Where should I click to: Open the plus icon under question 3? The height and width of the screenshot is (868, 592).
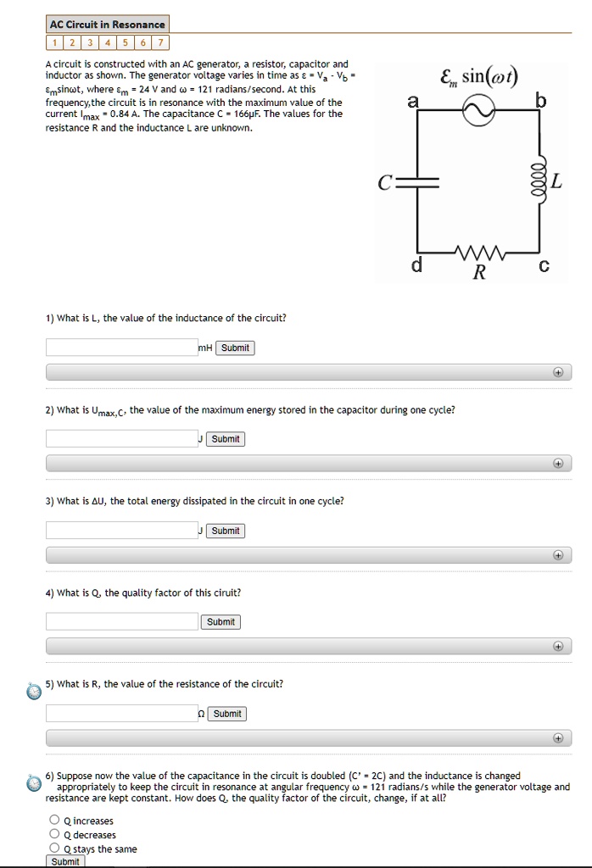tap(558, 554)
